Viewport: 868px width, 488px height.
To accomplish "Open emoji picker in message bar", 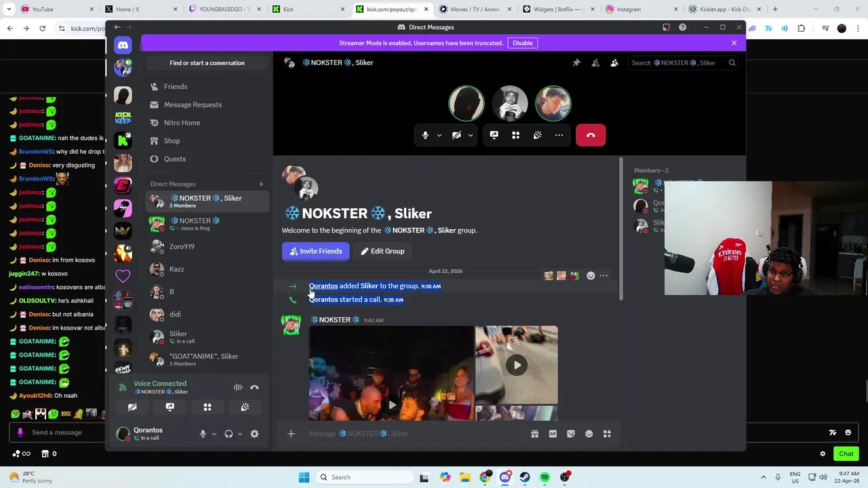I will pos(589,434).
